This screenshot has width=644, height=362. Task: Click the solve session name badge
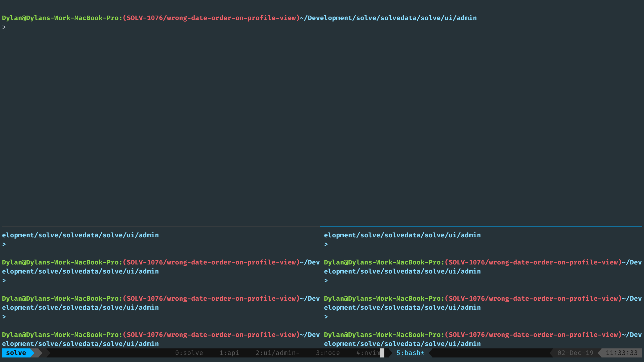click(16, 353)
